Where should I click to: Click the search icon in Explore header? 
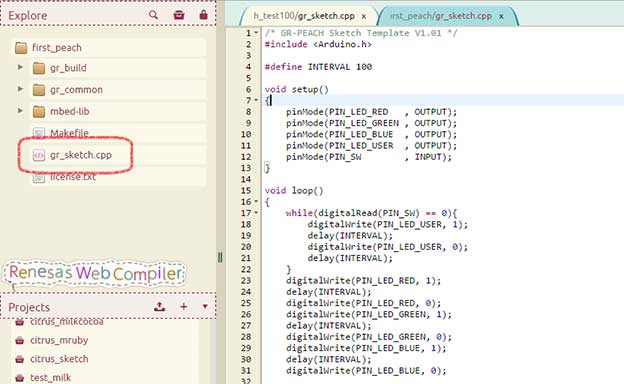point(153,15)
